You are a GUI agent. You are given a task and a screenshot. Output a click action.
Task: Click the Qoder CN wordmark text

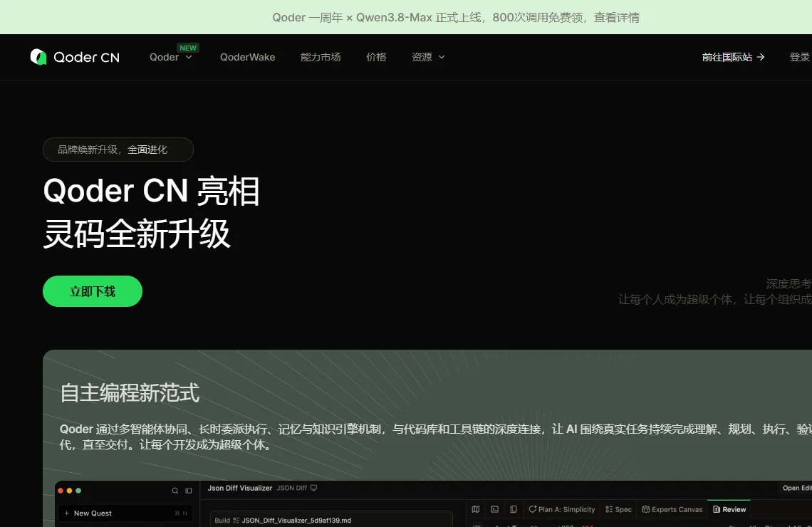click(86, 57)
